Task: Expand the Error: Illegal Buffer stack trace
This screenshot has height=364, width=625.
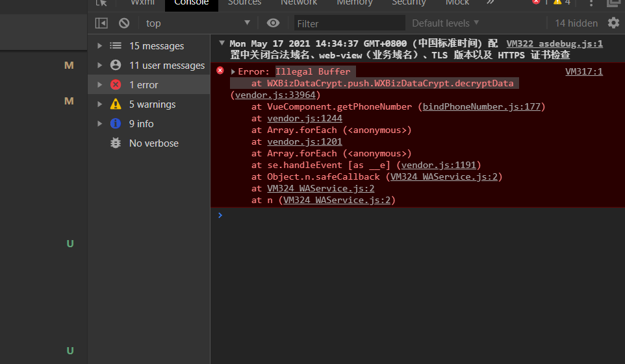Action: click(233, 71)
